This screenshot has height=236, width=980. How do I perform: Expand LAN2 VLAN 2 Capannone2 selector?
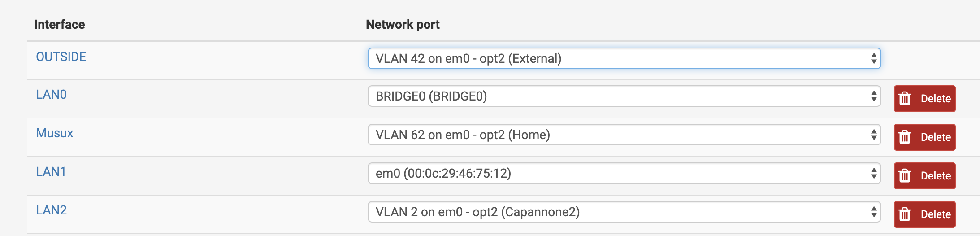[x=624, y=212]
